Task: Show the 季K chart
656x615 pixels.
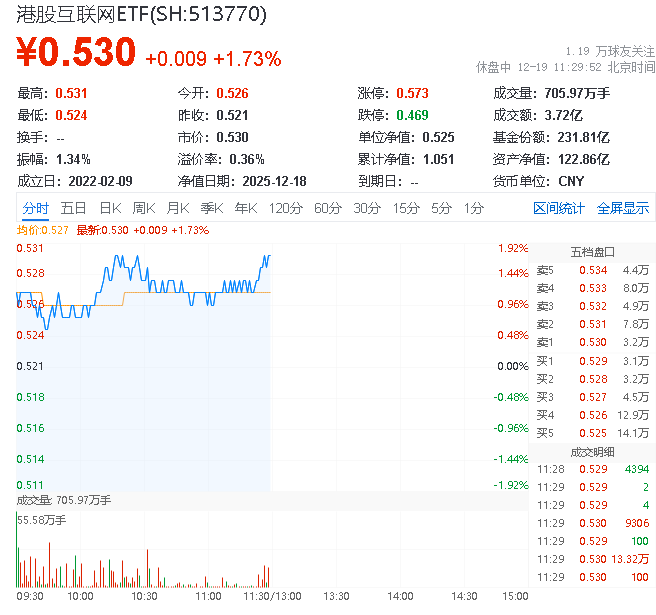Action: click(x=211, y=208)
